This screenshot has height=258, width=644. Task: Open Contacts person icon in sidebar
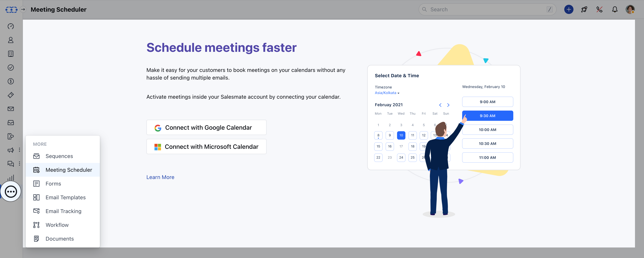click(11, 40)
